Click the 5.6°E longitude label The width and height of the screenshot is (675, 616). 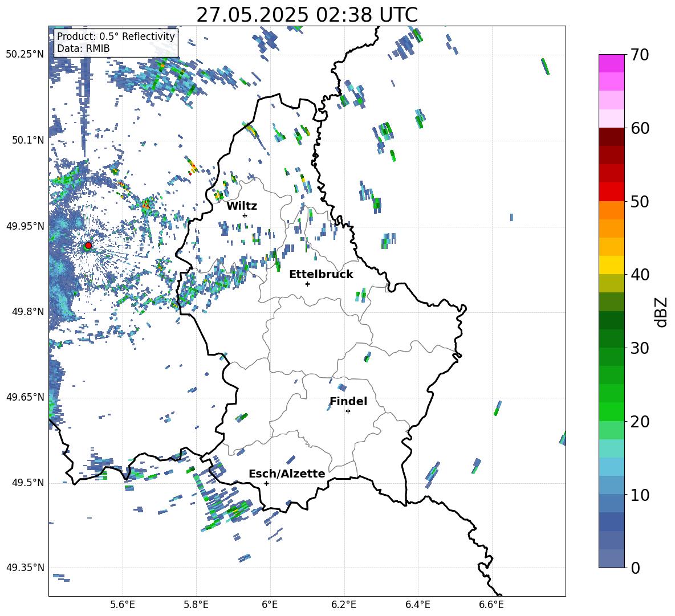tap(122, 605)
